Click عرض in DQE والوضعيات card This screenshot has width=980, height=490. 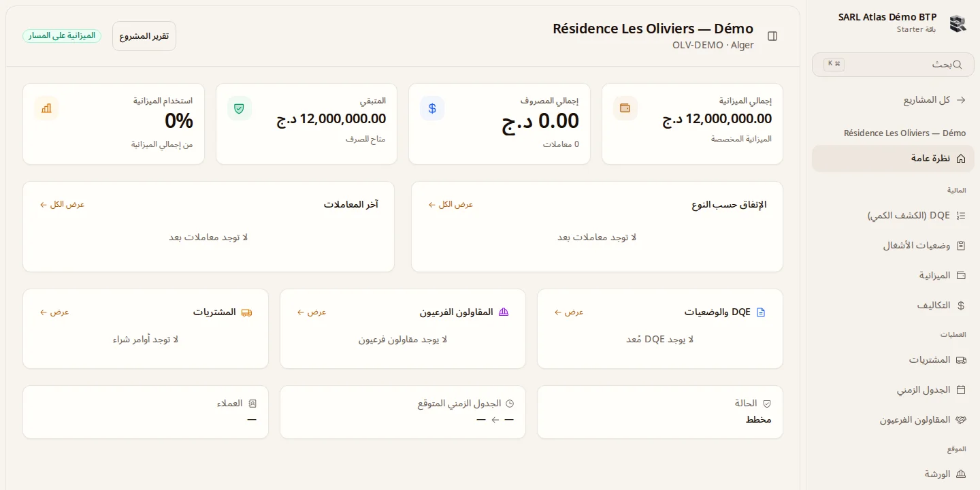(x=569, y=312)
